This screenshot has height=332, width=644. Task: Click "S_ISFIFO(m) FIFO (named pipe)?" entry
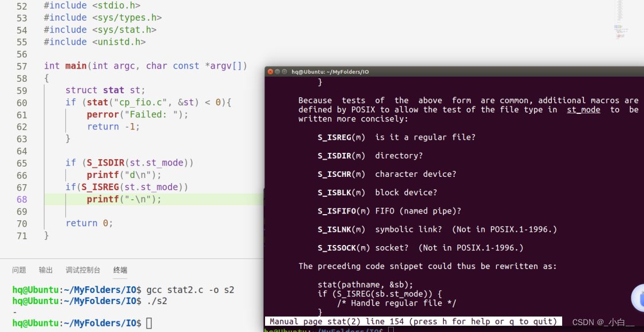tap(389, 211)
